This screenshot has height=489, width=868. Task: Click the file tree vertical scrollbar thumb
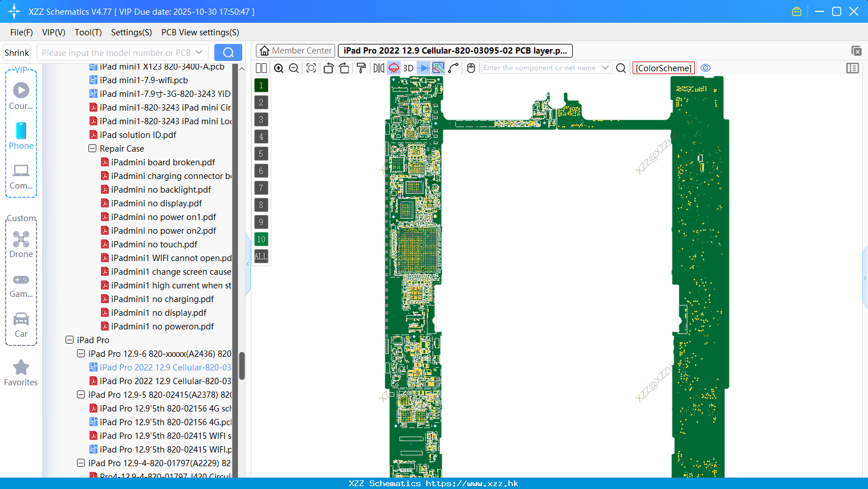[242, 365]
